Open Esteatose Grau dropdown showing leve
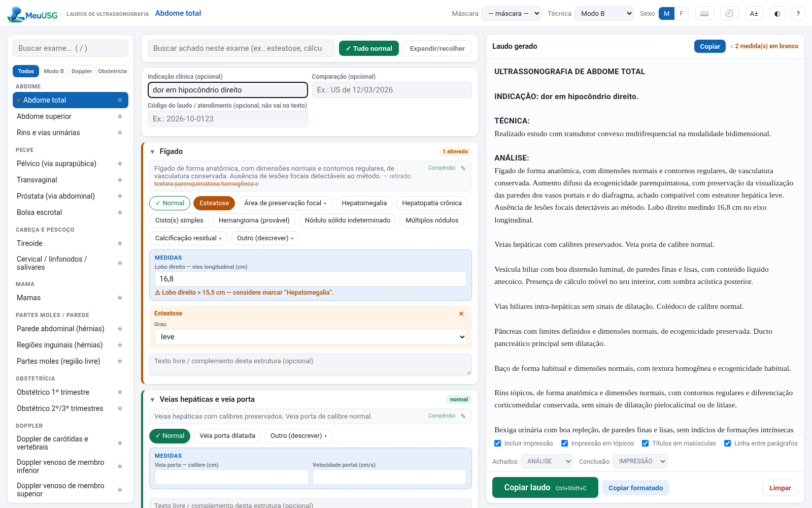 coord(311,337)
